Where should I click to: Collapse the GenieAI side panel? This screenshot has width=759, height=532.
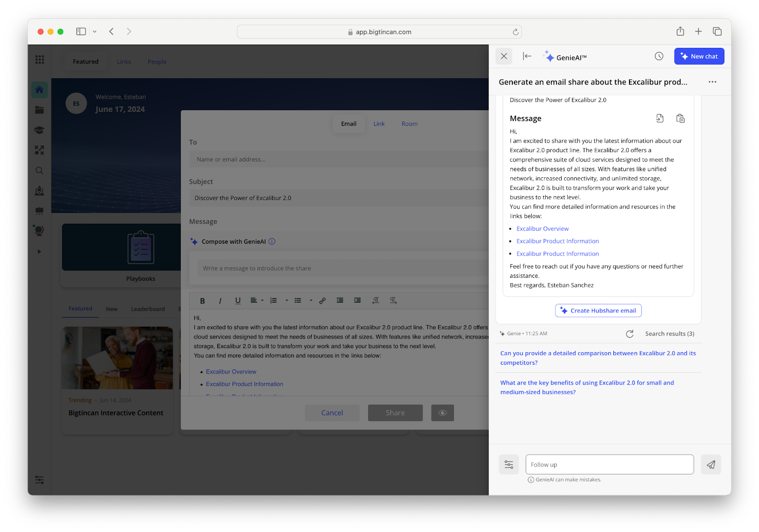[527, 56]
